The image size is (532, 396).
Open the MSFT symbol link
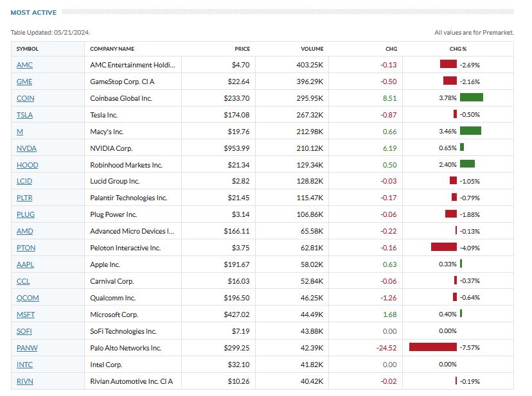pyautogui.click(x=26, y=314)
